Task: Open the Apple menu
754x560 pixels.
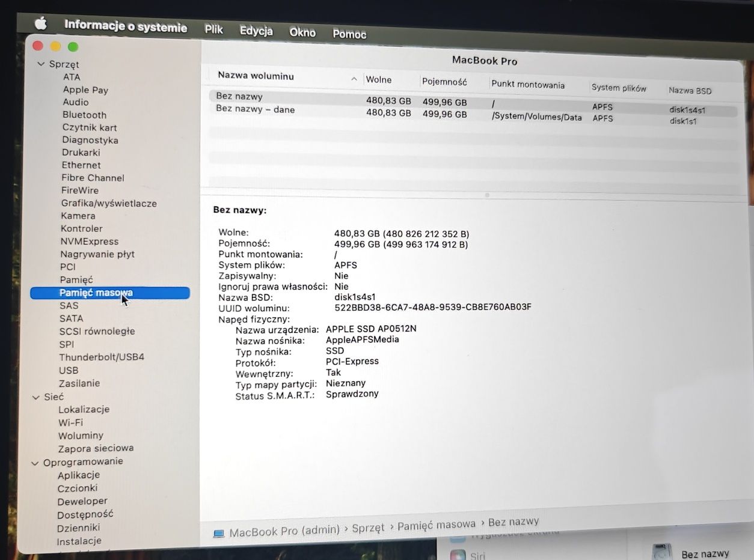Action: (x=41, y=23)
